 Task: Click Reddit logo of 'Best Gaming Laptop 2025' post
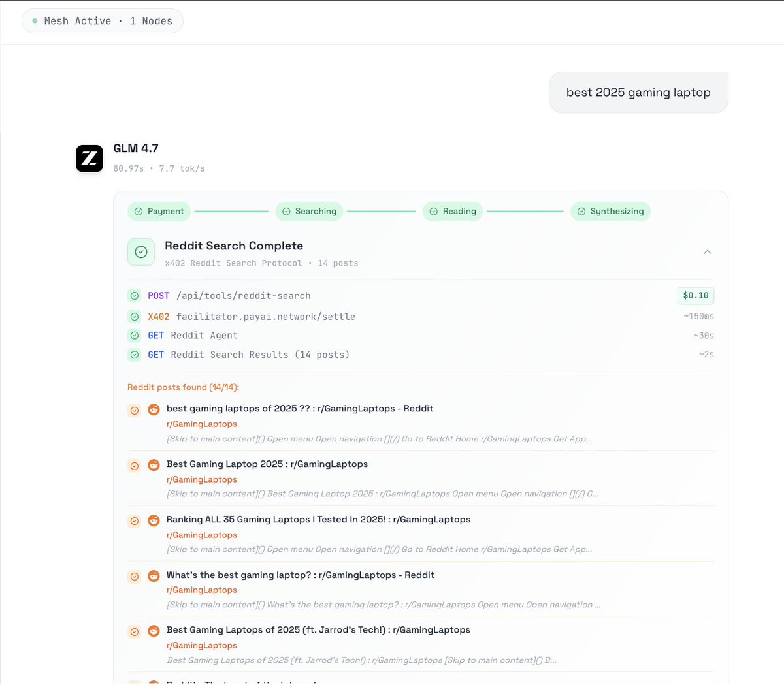coord(154,466)
